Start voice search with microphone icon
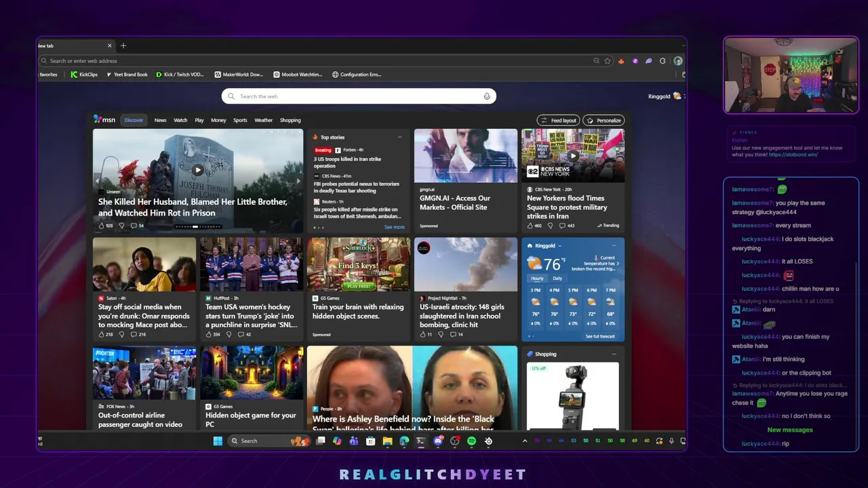 tap(486, 96)
